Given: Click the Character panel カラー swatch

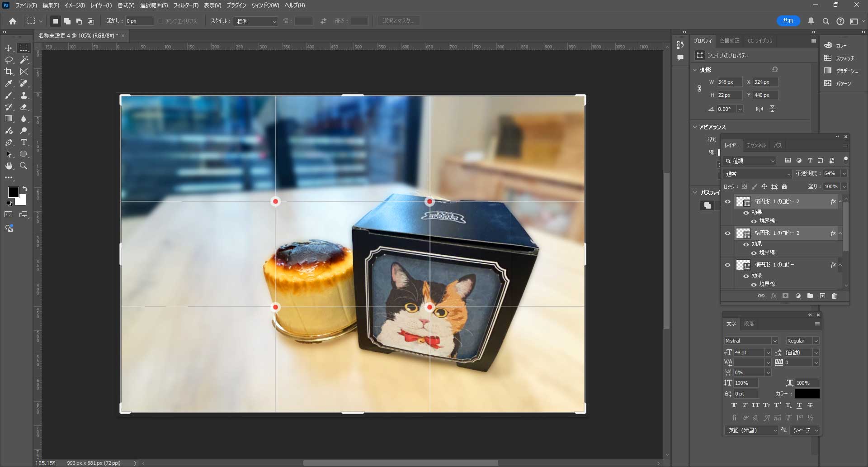Looking at the screenshot, I should (807, 394).
